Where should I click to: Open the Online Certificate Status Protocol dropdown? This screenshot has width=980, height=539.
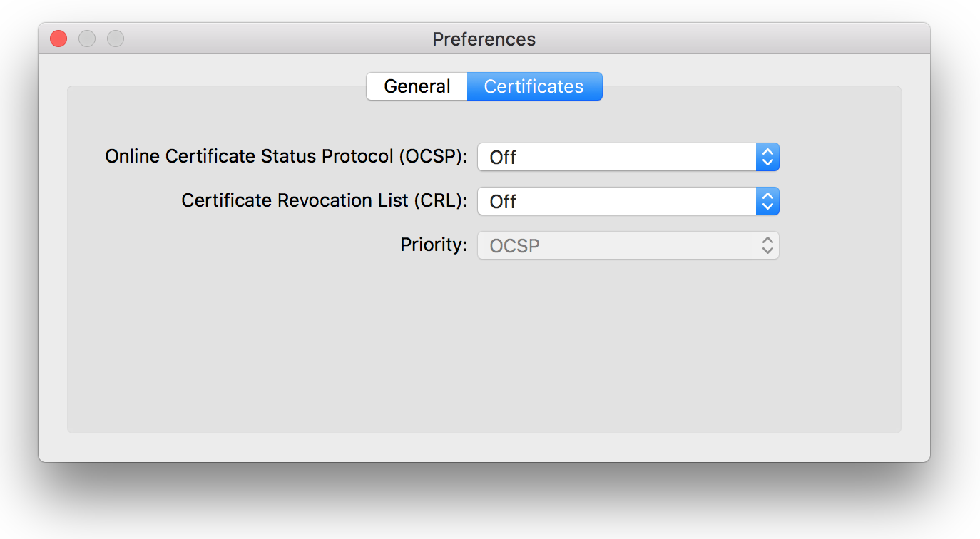click(x=617, y=157)
